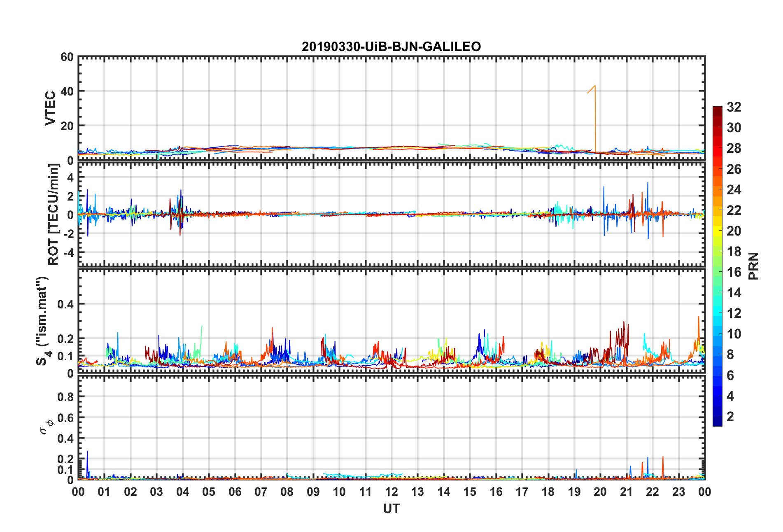
Task: Click the plot title 20190330-UiB-BJN-GALILEO
Action: [x=391, y=47]
